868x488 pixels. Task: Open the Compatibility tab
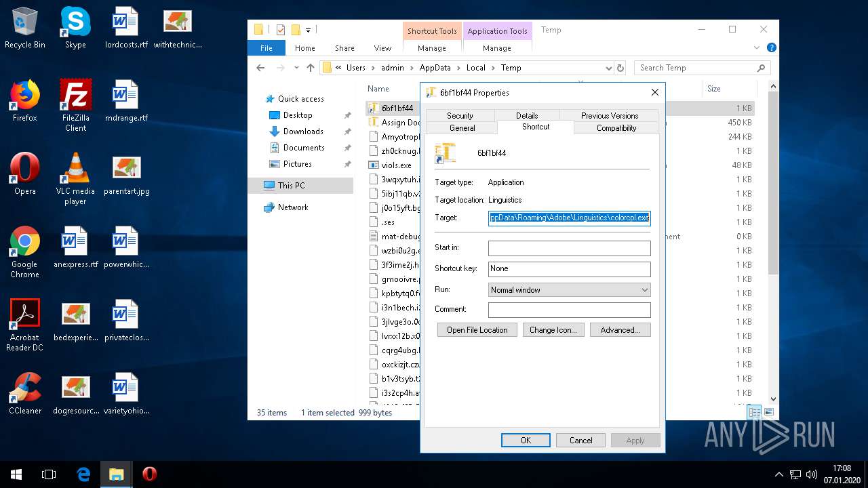616,128
